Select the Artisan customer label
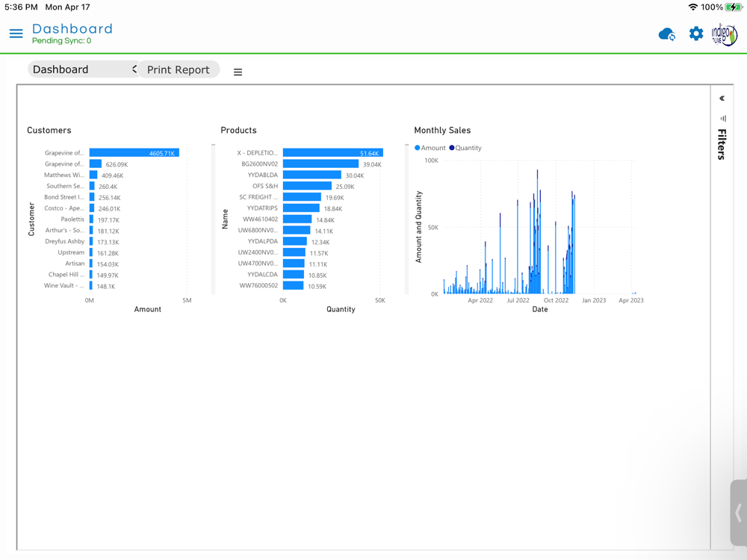Image resolution: width=747 pixels, height=560 pixels. 75,264
